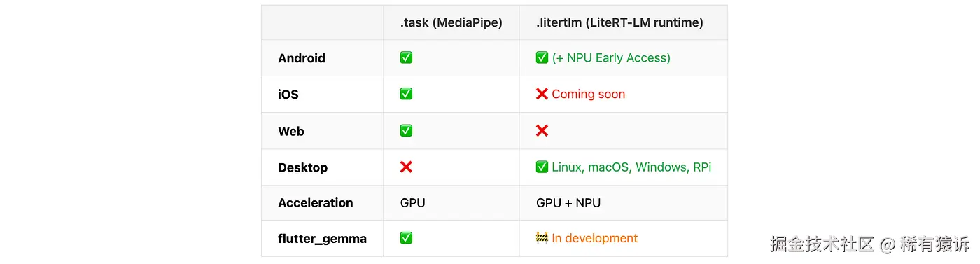Select the .litertlm (LiteRT-LM runtime) column header
Image resolution: width=980 pixels, height=264 pixels.
point(619,22)
